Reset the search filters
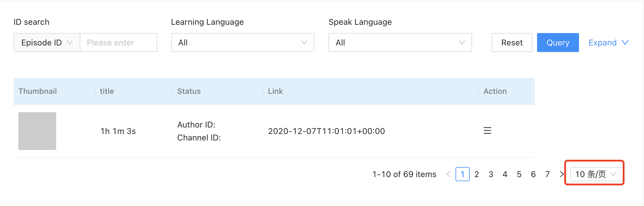The height and width of the screenshot is (206, 644). (x=512, y=42)
